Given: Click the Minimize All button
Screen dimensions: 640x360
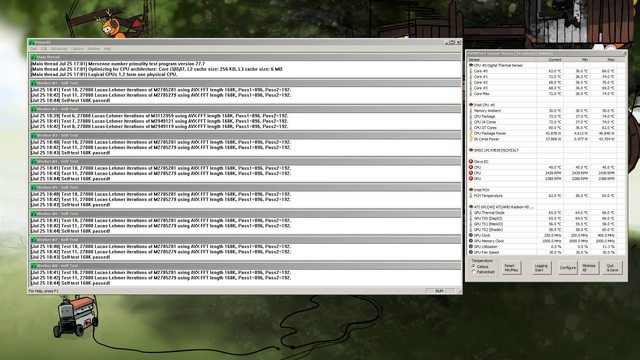Looking at the screenshot, I should [589, 268].
